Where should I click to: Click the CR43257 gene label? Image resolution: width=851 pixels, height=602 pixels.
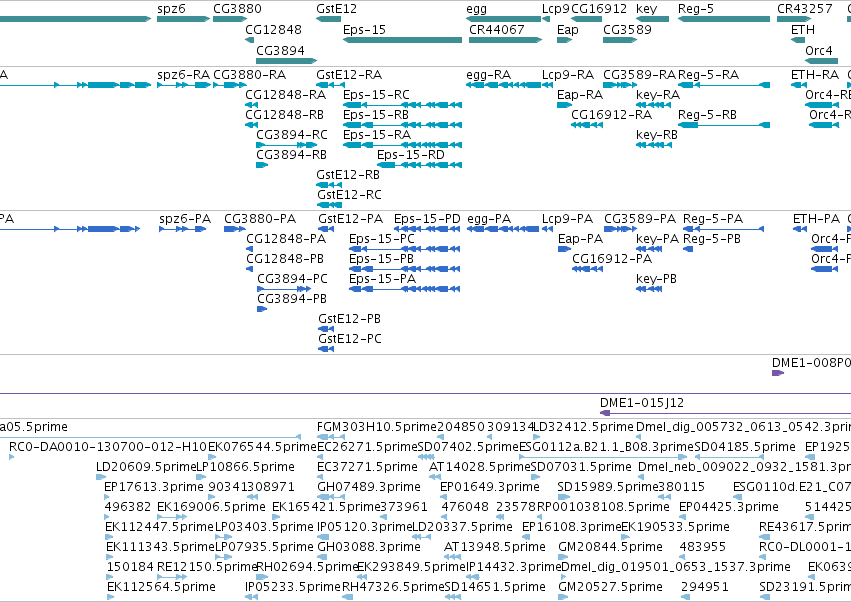click(804, 9)
